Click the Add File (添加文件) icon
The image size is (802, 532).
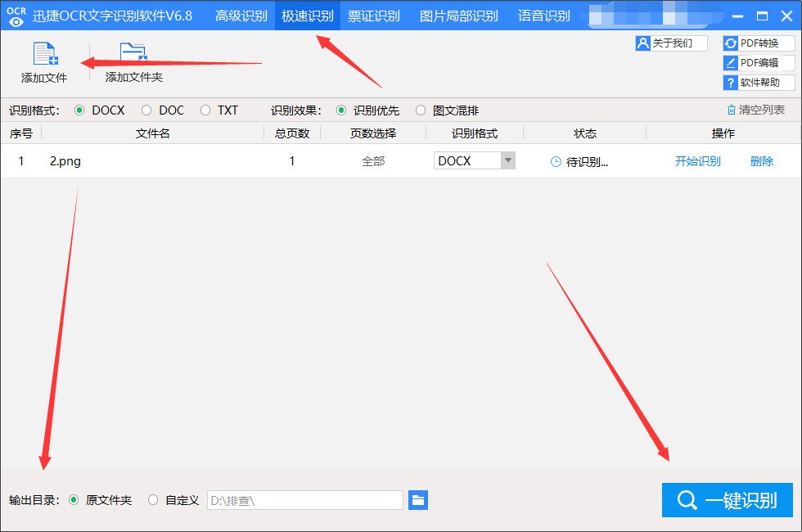tap(45, 54)
